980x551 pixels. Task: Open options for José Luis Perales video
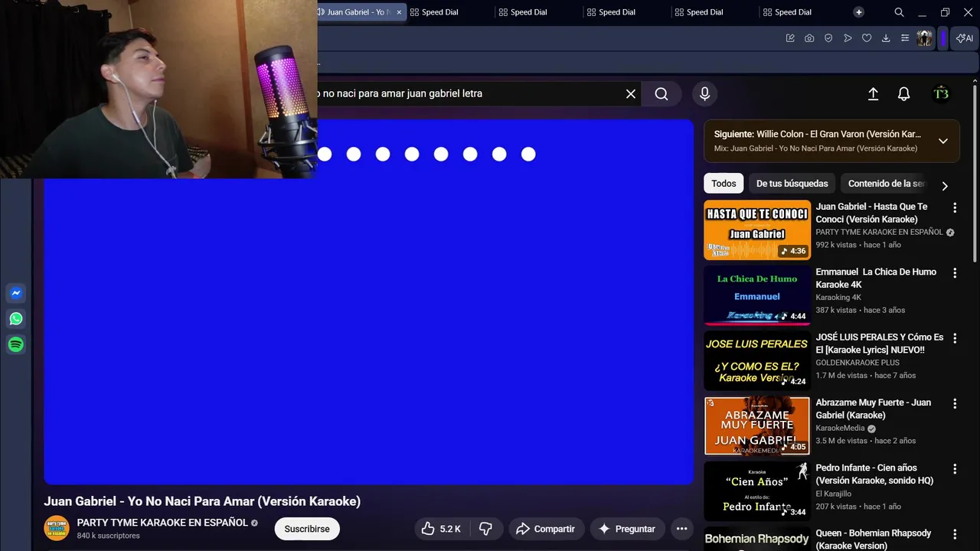954,338
